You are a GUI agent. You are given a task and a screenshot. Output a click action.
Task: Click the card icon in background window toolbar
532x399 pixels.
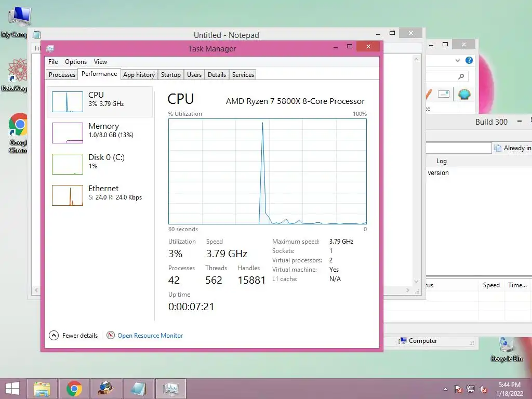tap(444, 94)
